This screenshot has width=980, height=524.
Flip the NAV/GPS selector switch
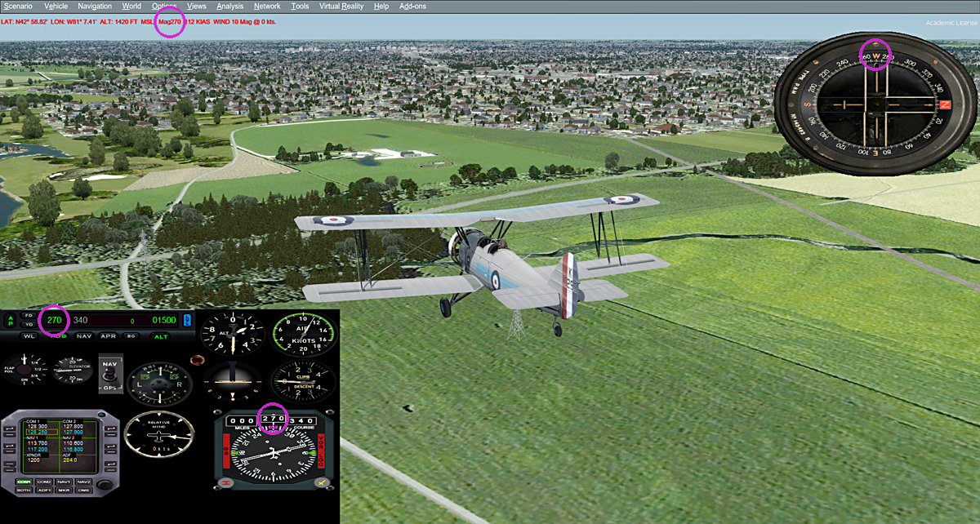111,374
